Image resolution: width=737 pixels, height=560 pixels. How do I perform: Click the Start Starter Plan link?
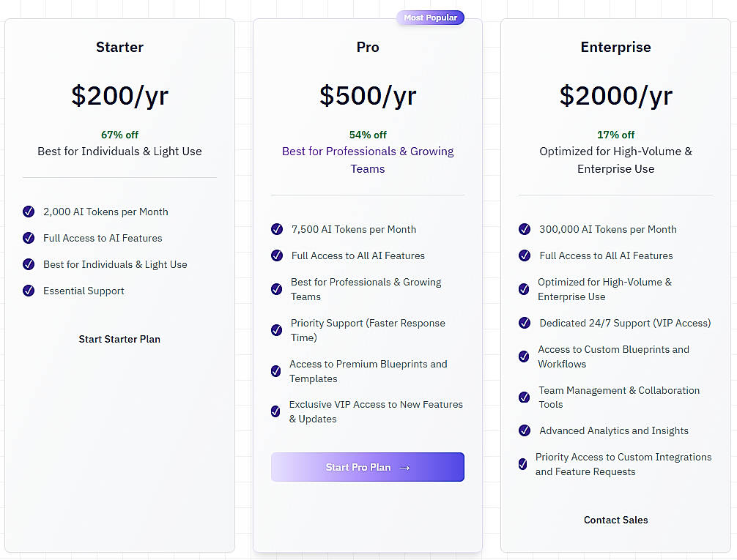(x=119, y=339)
